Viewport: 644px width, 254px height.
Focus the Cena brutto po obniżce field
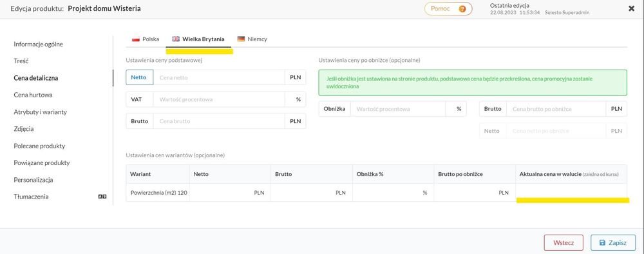[x=556, y=109]
